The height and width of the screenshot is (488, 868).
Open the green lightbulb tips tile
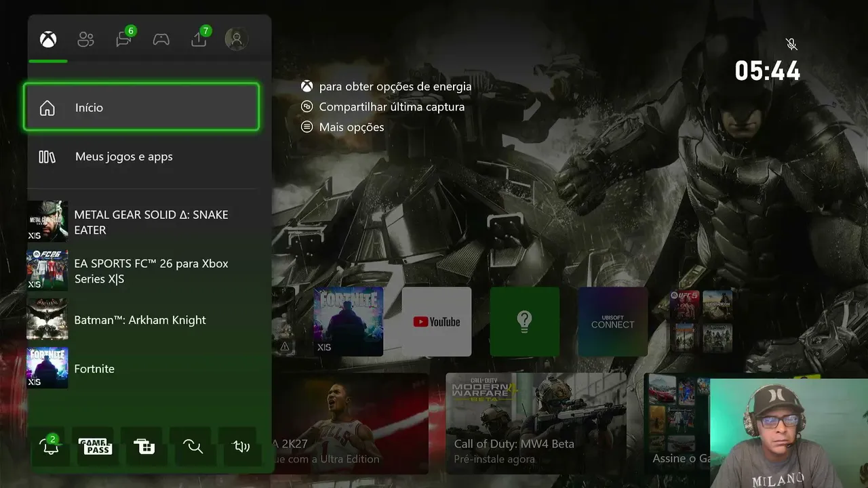[525, 321]
